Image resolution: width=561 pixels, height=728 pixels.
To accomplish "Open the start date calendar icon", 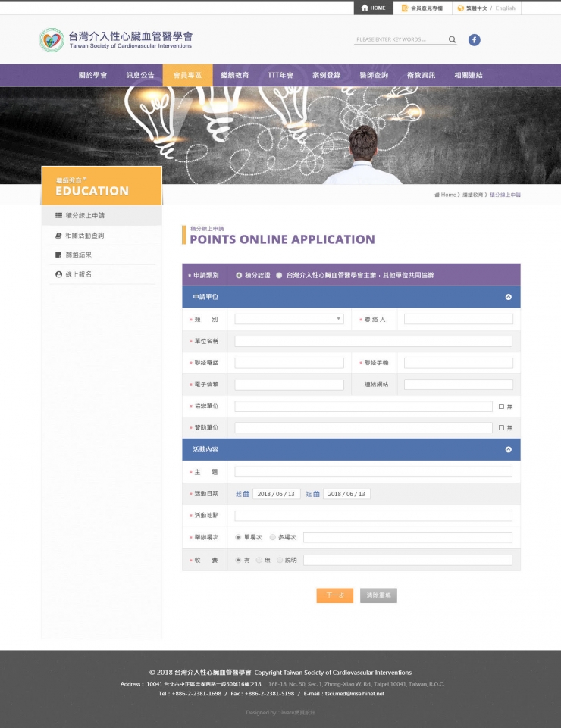I will 246,494.
